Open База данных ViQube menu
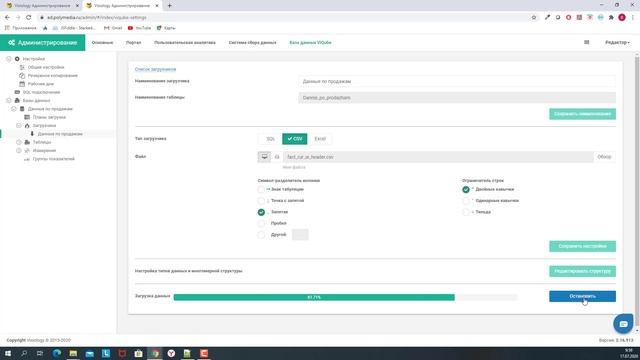This screenshot has width=640, height=360. pyautogui.click(x=310, y=42)
